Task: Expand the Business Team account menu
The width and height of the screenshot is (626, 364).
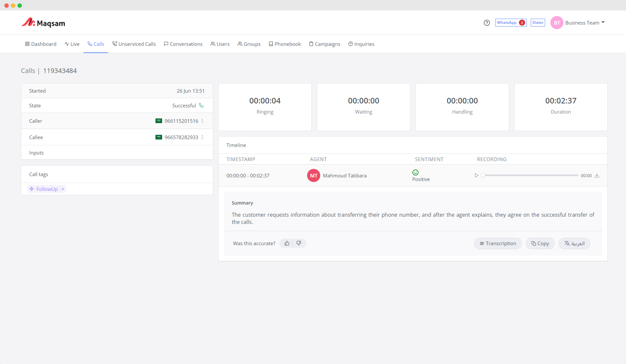Action: 585,23
